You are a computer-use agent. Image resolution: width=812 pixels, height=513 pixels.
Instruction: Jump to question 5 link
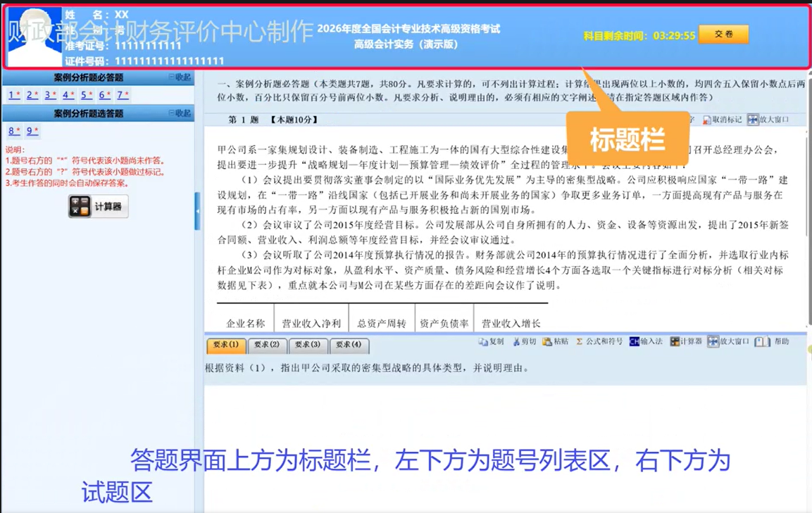point(86,95)
